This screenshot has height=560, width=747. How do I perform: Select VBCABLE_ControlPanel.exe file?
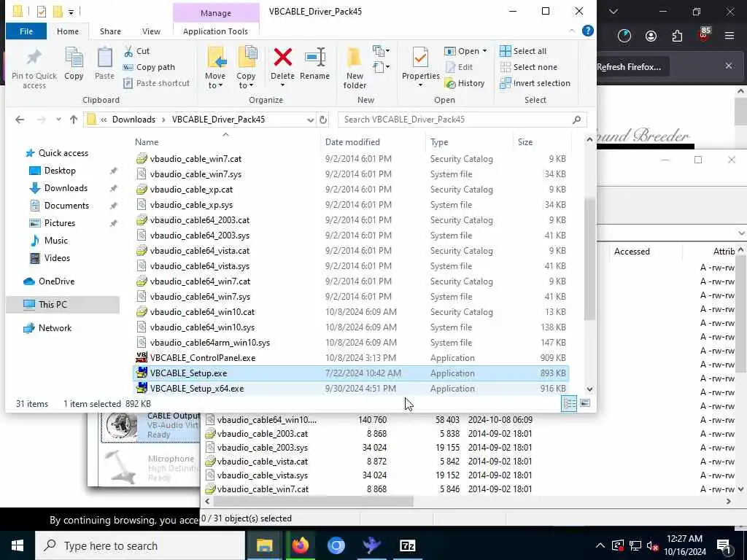[351, 358]
